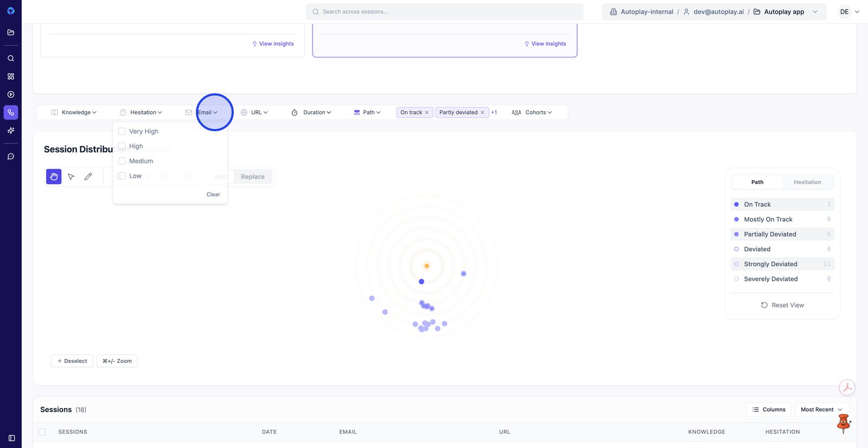Remove the On track filter chip
Screen dimensions: 868x448
click(427, 113)
